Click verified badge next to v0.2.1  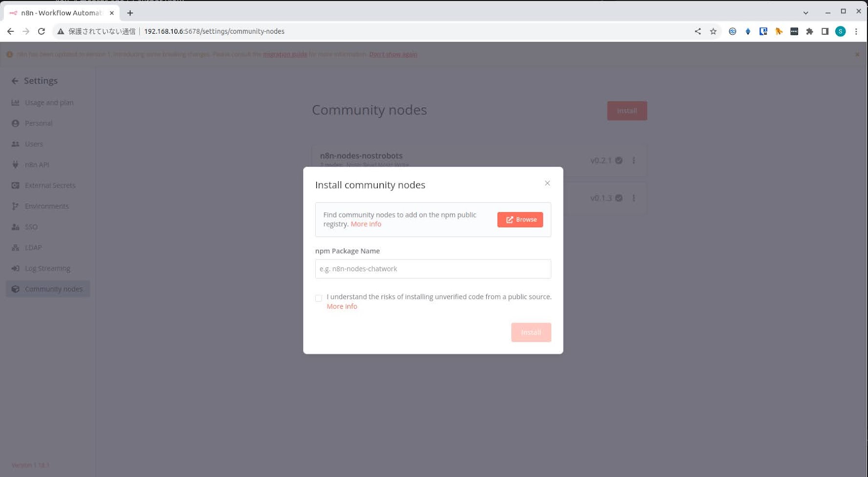[x=619, y=160]
